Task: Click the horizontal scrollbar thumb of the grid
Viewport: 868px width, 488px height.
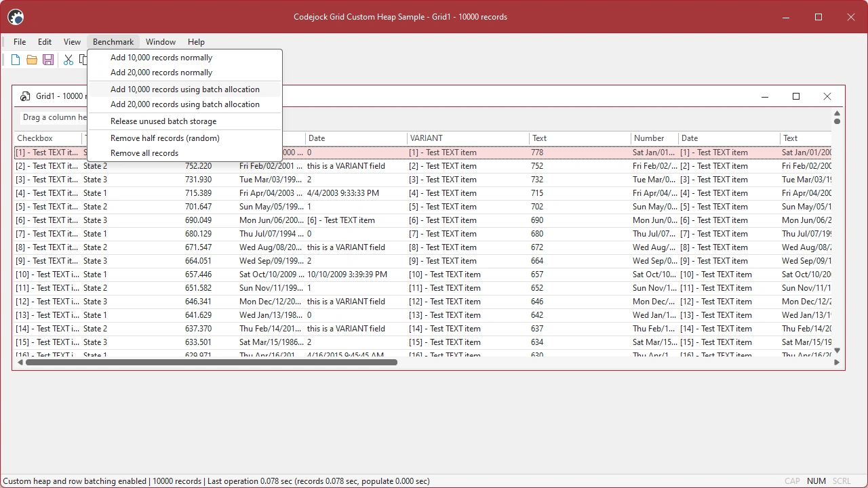Action: tap(211, 363)
